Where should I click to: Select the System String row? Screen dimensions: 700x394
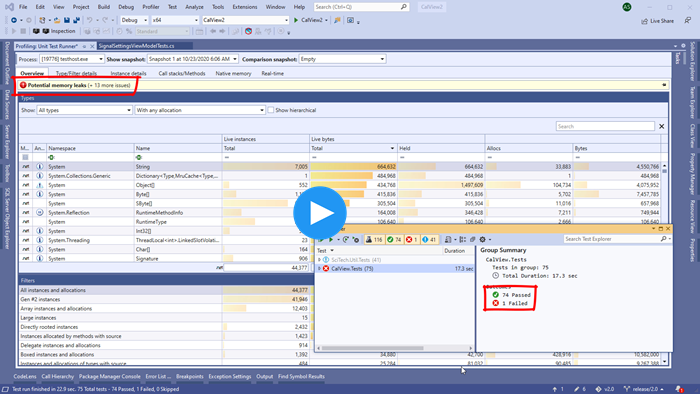[340, 166]
